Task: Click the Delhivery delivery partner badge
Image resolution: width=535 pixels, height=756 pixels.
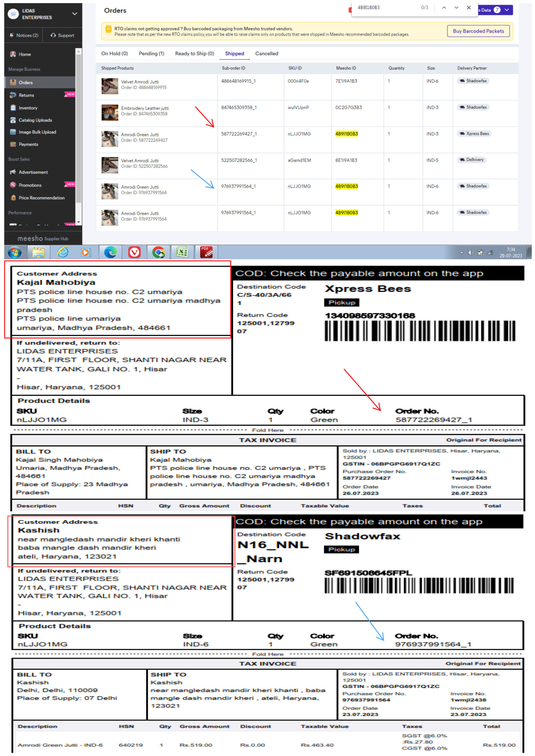Action: [x=472, y=160]
